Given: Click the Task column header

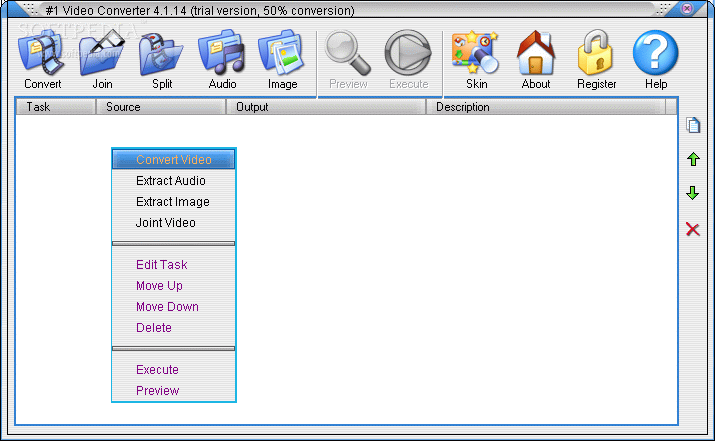Looking at the screenshot, I should [56, 107].
